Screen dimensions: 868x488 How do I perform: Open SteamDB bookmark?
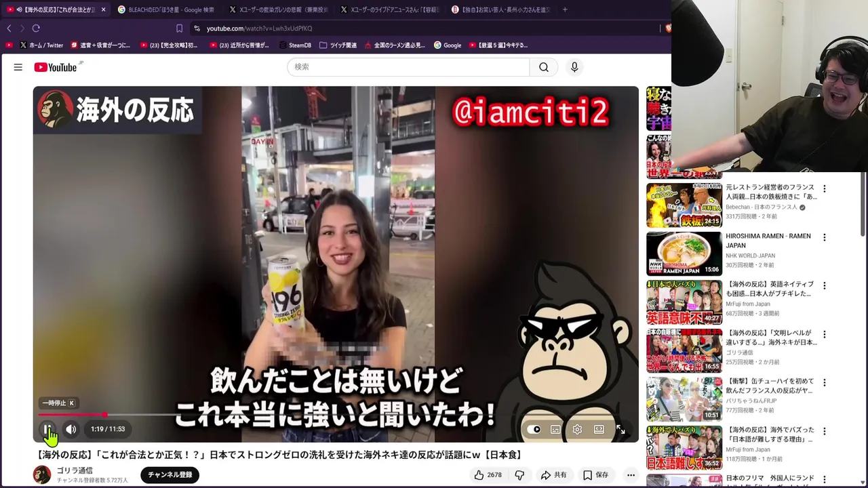coord(295,45)
